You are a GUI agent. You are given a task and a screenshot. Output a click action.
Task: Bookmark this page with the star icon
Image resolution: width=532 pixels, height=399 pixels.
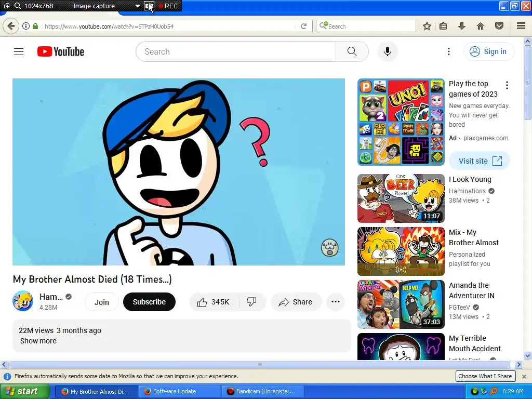[x=427, y=26]
